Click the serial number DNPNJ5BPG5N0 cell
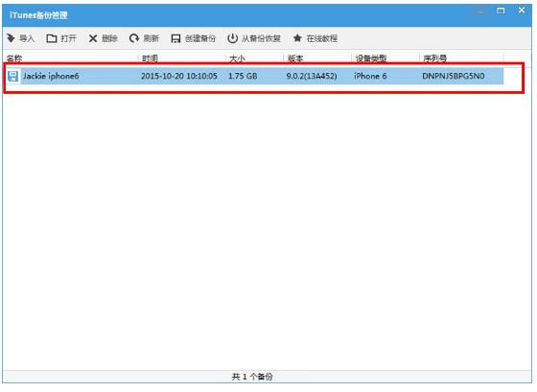Screen dimensions: 537x392 [453, 76]
